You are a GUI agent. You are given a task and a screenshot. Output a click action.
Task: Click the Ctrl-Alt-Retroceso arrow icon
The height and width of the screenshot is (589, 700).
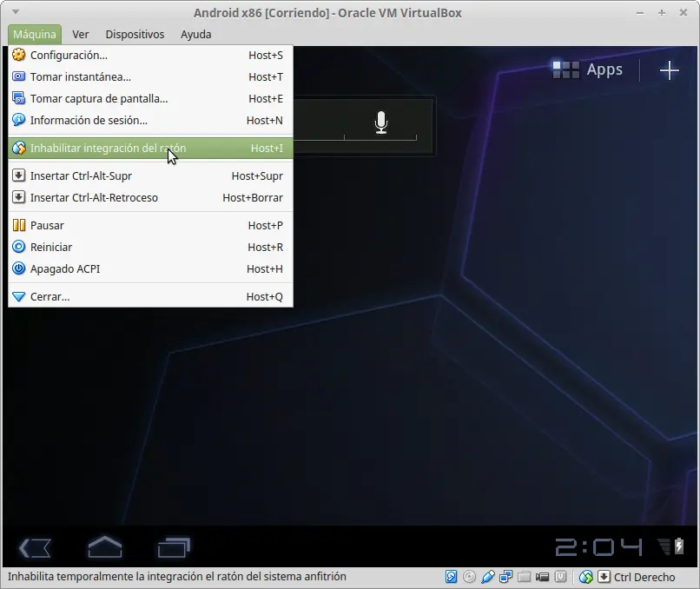pyautogui.click(x=19, y=197)
